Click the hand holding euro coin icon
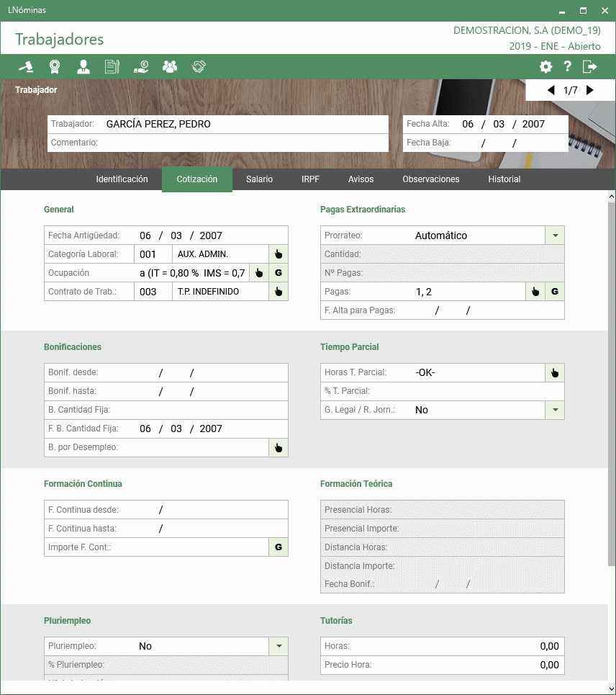 [141, 67]
